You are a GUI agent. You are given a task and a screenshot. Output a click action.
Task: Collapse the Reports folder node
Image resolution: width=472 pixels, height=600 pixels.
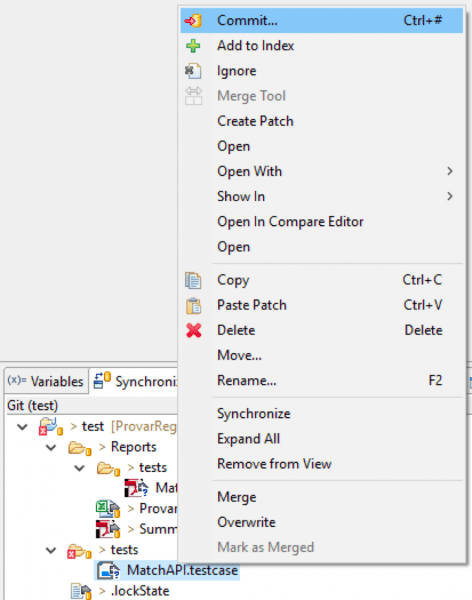point(51,447)
